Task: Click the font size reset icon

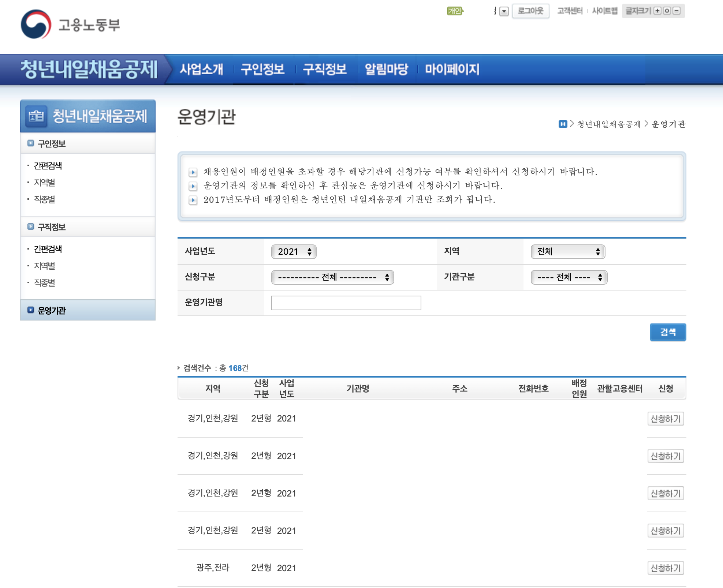Action: [x=667, y=11]
